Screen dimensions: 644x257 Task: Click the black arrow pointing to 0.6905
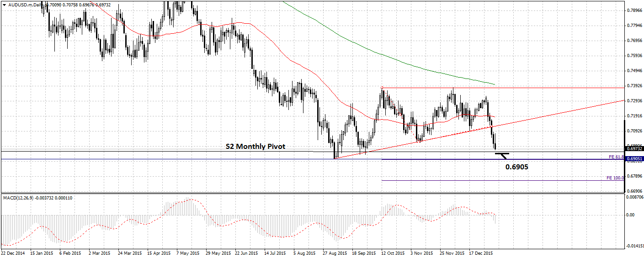point(502,155)
